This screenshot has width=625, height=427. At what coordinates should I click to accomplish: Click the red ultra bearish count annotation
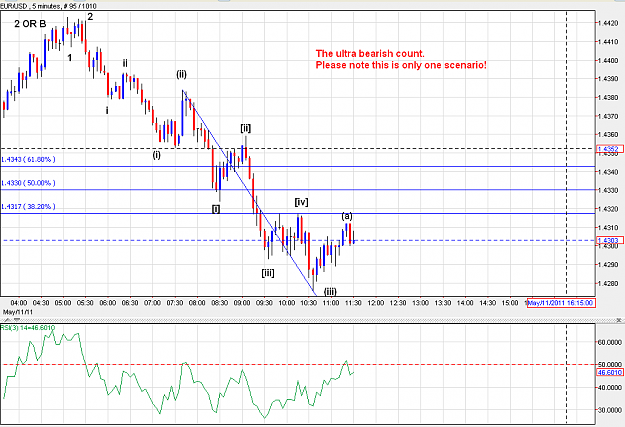(401, 59)
